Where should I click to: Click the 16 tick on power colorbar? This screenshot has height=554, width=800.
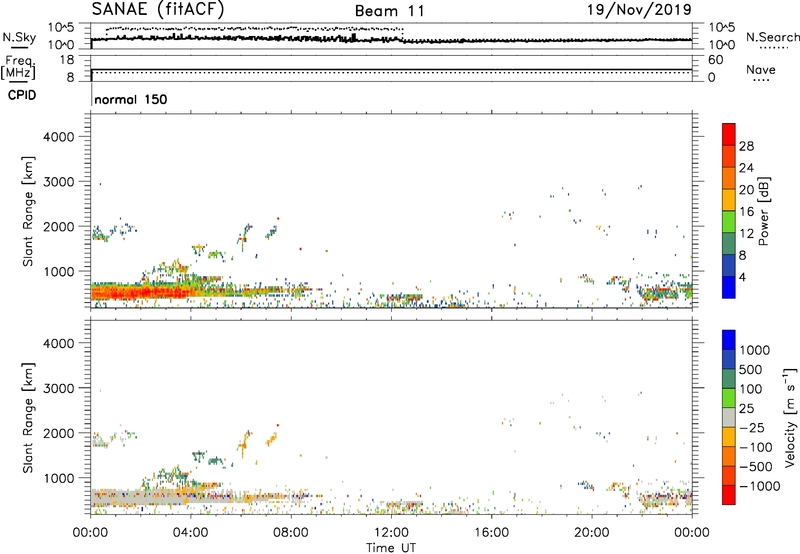[746, 212]
